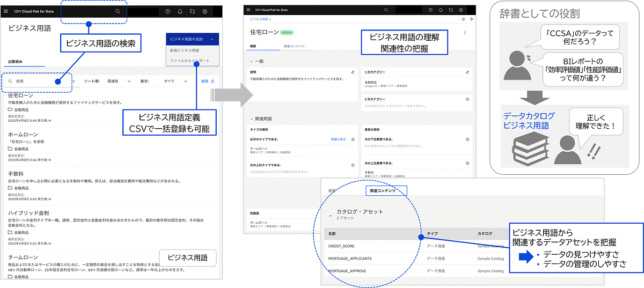Click the 名前 column header
The width and height of the screenshot is (644, 288).
[332, 233]
